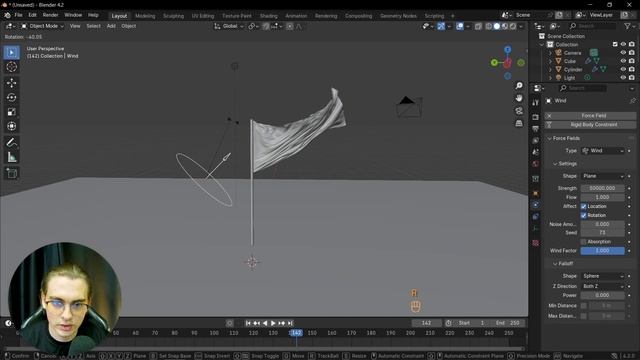Toggle the Affect Location checkbox
The width and height of the screenshot is (640, 360).
[x=584, y=207]
